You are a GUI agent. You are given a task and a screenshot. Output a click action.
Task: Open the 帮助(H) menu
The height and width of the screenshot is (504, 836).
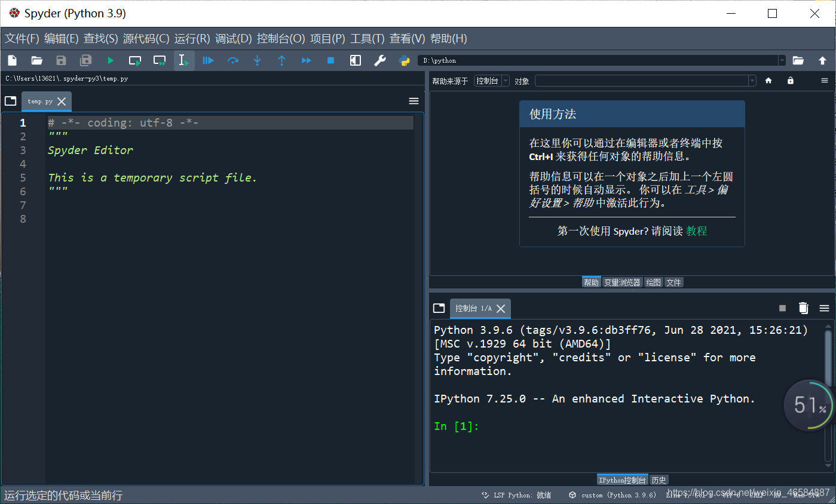(x=449, y=39)
